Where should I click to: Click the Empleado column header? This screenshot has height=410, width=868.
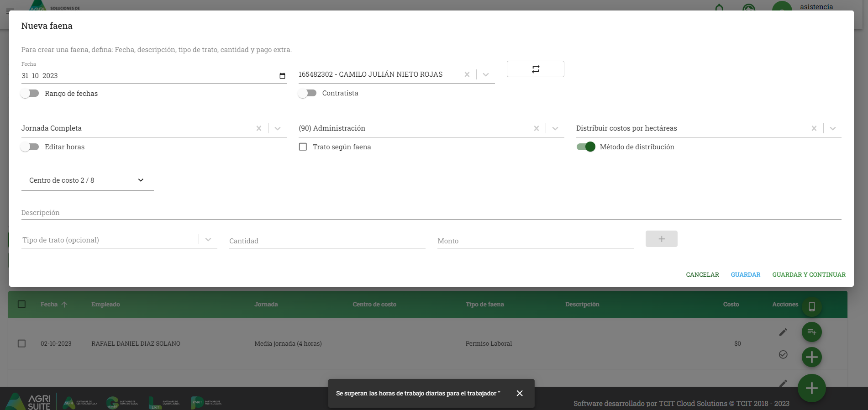[x=105, y=304]
